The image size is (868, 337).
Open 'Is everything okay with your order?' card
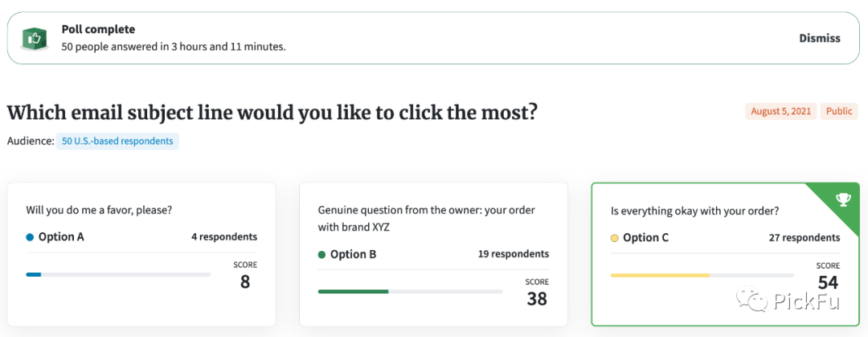(x=694, y=212)
